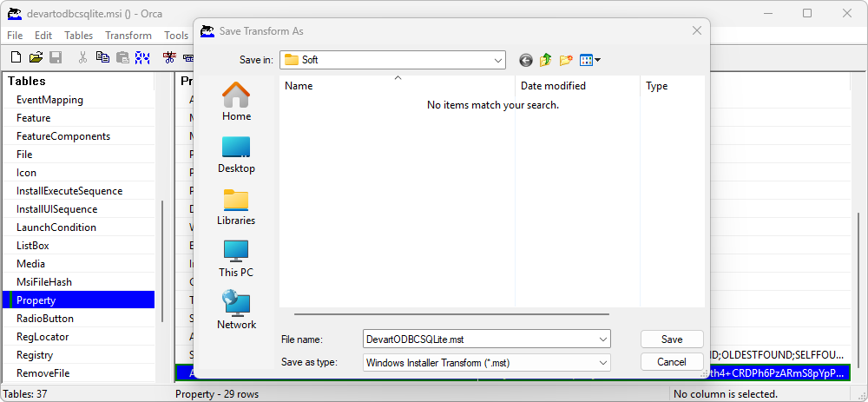This screenshot has width=868, height=402.
Task: Click the Paste clipboard icon in Orca toolbar
Action: (x=122, y=57)
